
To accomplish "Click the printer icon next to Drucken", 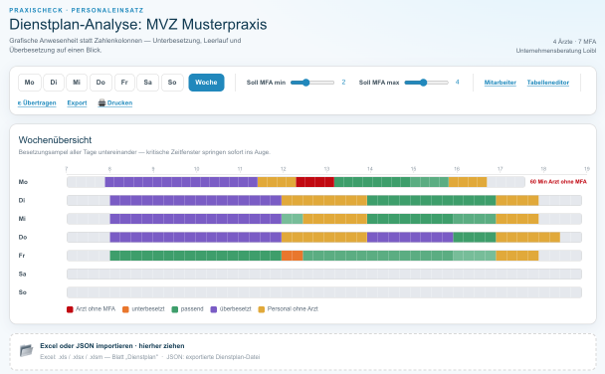I will 102,103.
